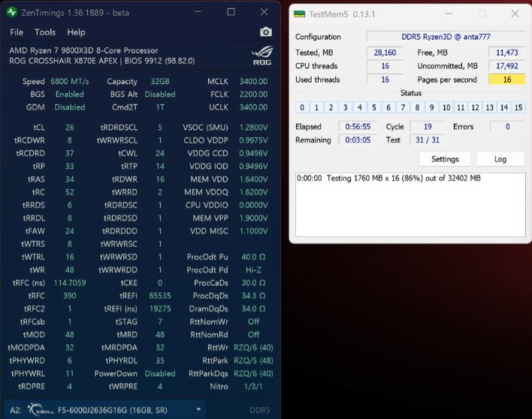
Task: Minimize the ZenTimings window
Action: coord(198,12)
